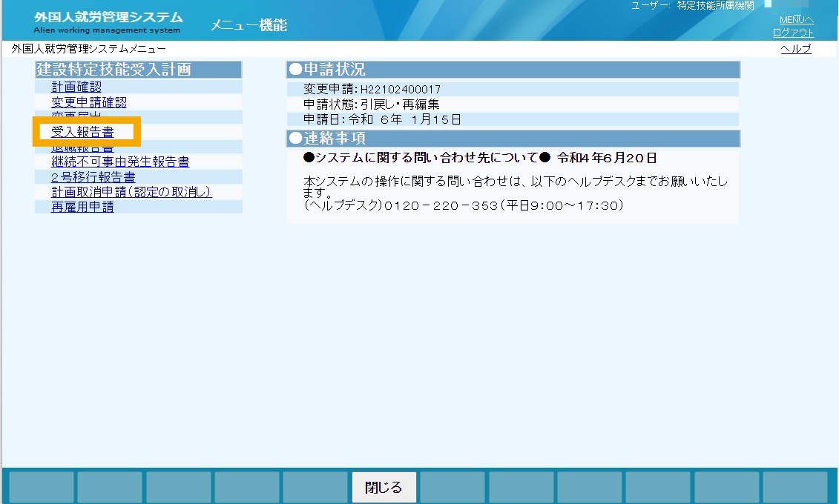Click the 申請状況 panel header
Image resolution: width=839 pixels, height=504 pixels.
(x=513, y=70)
